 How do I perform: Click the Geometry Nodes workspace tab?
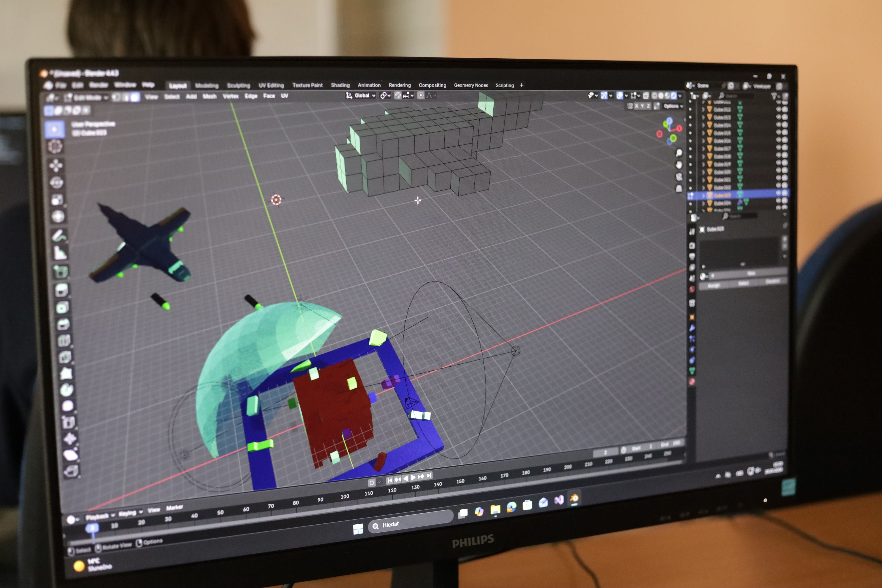[x=471, y=85]
